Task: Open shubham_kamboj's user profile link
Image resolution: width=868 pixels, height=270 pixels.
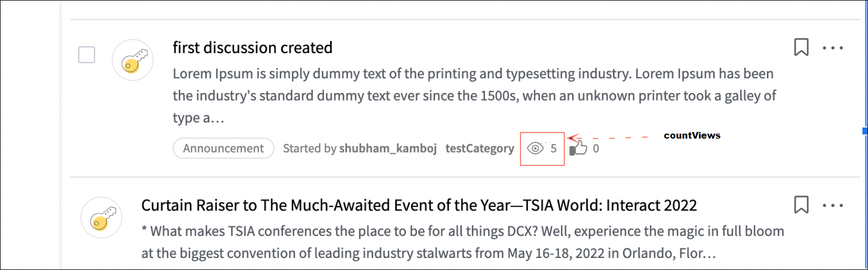Action: tap(387, 148)
